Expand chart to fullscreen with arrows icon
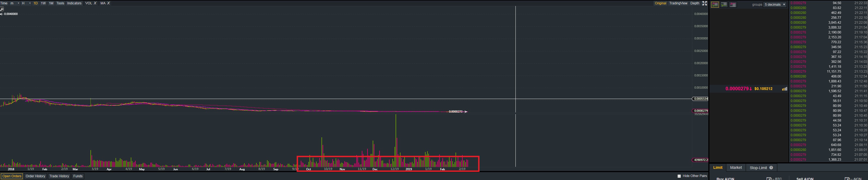The width and height of the screenshot is (868, 180). point(705,3)
